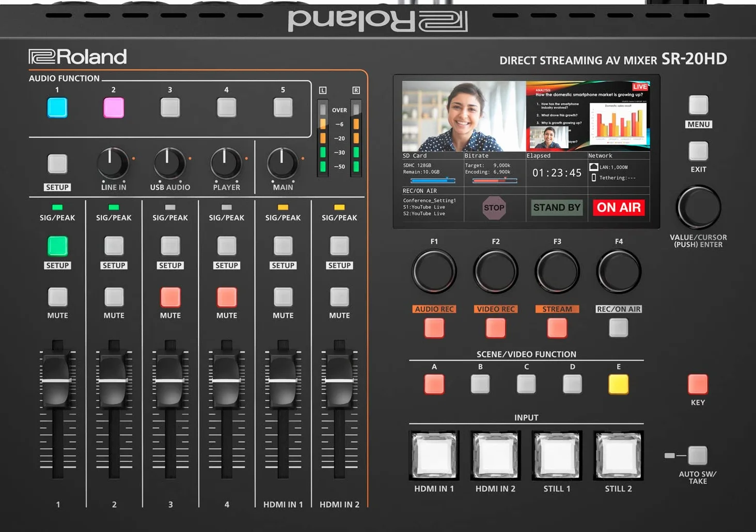Click the elapsed time 01:23:45

click(x=557, y=173)
